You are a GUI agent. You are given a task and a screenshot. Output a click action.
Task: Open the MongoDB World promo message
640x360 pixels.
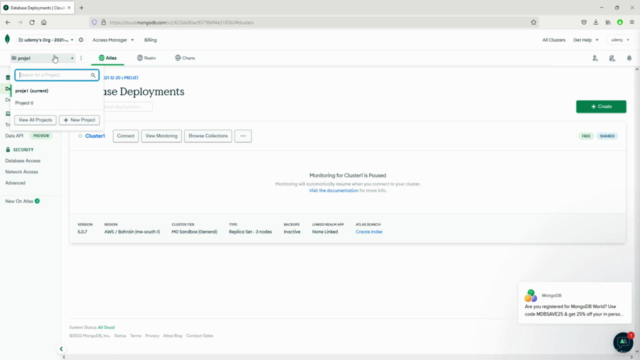(574, 303)
